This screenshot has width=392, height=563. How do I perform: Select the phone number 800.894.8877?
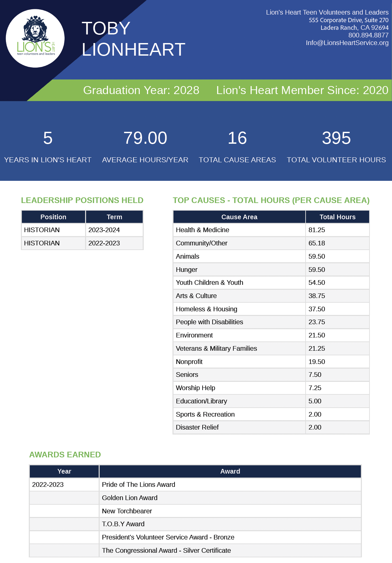coord(368,35)
